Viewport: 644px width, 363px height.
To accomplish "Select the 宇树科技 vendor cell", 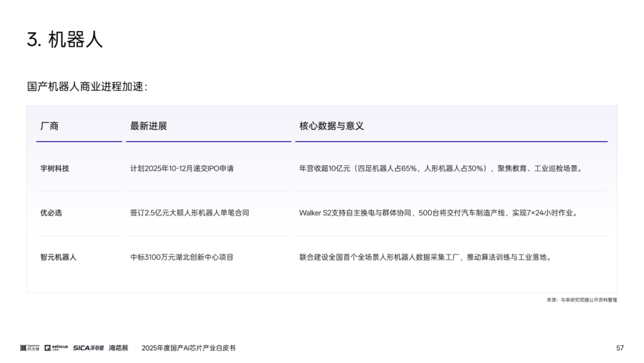I will [x=55, y=168].
